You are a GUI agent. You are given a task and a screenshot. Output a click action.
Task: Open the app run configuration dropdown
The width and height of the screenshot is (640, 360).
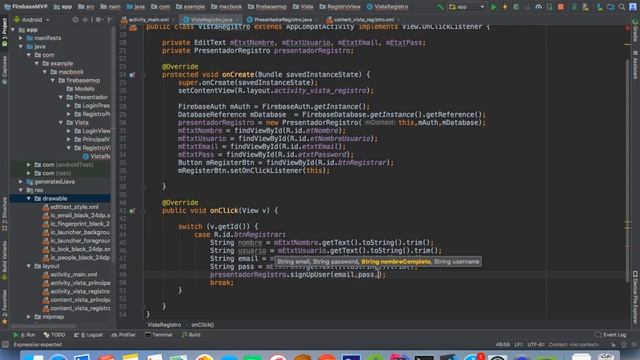click(467, 7)
